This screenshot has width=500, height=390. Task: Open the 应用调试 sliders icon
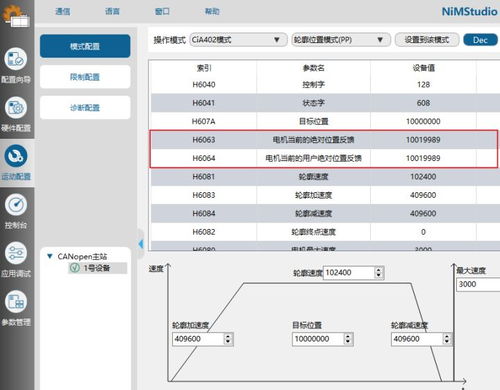pyautogui.click(x=15, y=253)
